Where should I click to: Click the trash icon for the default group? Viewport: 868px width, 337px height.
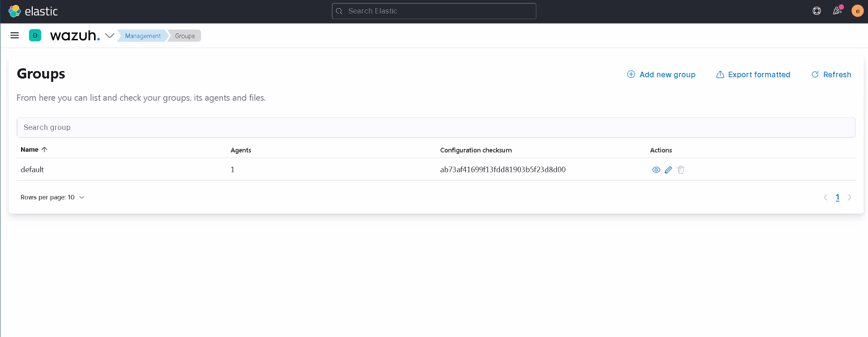681,169
